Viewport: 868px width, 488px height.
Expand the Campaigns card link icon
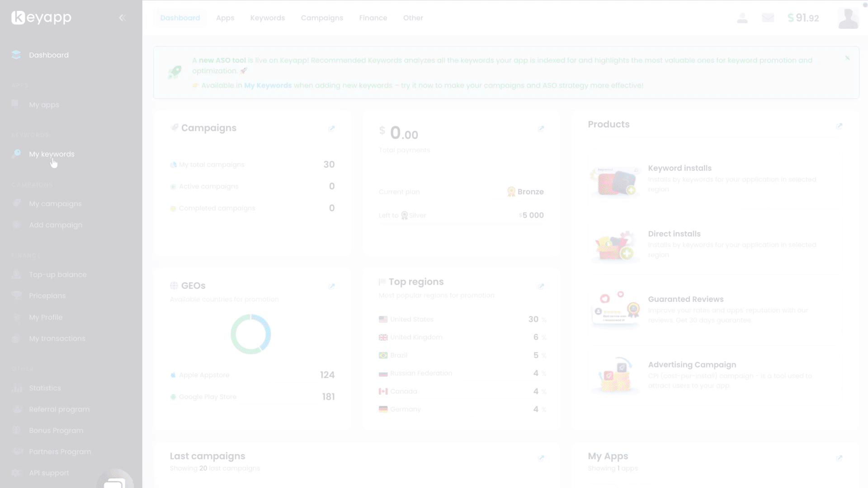[x=331, y=129]
